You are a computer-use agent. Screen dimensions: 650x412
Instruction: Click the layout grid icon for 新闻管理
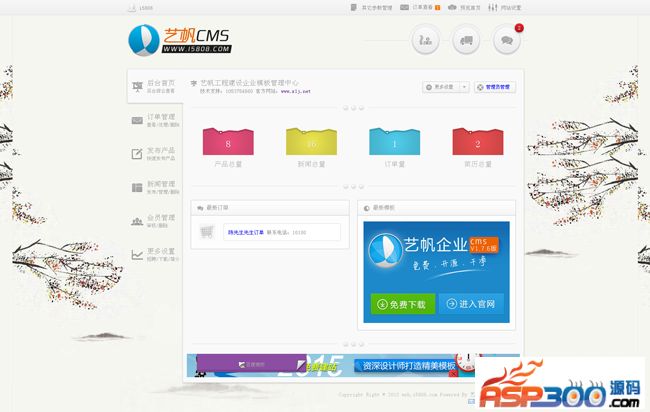137,188
